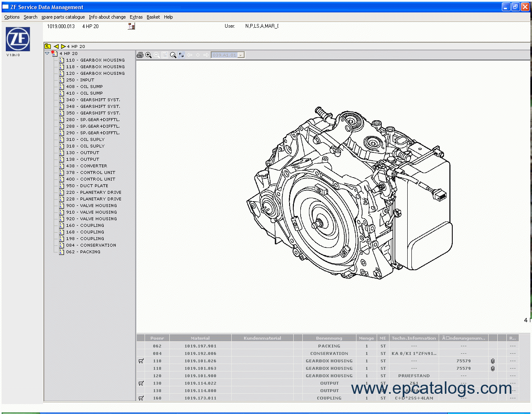Click the basket icon on row 130
This screenshot has width=532, height=414.
click(141, 383)
